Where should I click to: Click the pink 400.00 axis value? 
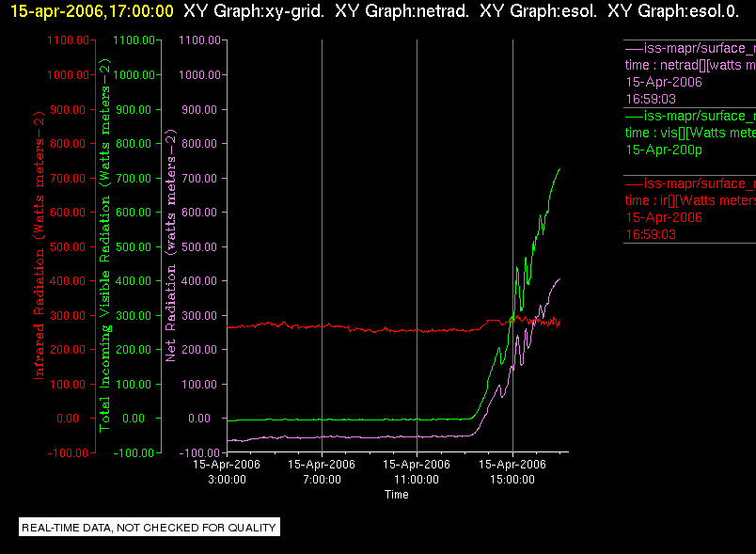pos(199,281)
